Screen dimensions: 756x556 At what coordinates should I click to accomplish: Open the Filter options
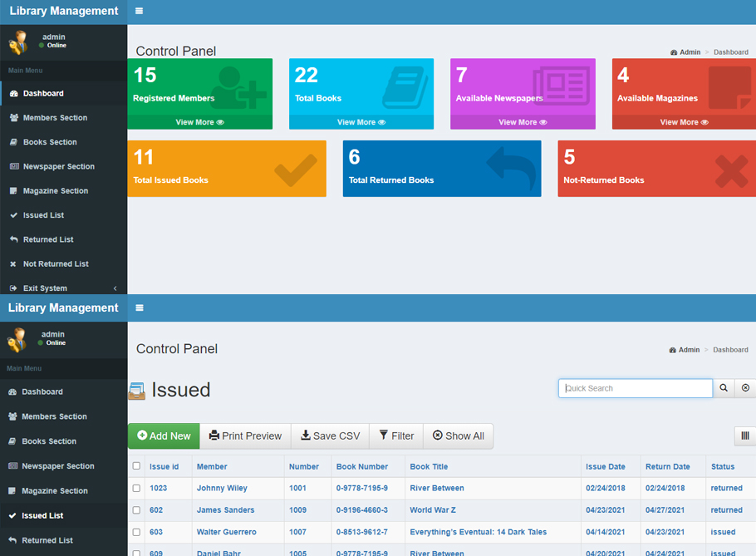396,435
